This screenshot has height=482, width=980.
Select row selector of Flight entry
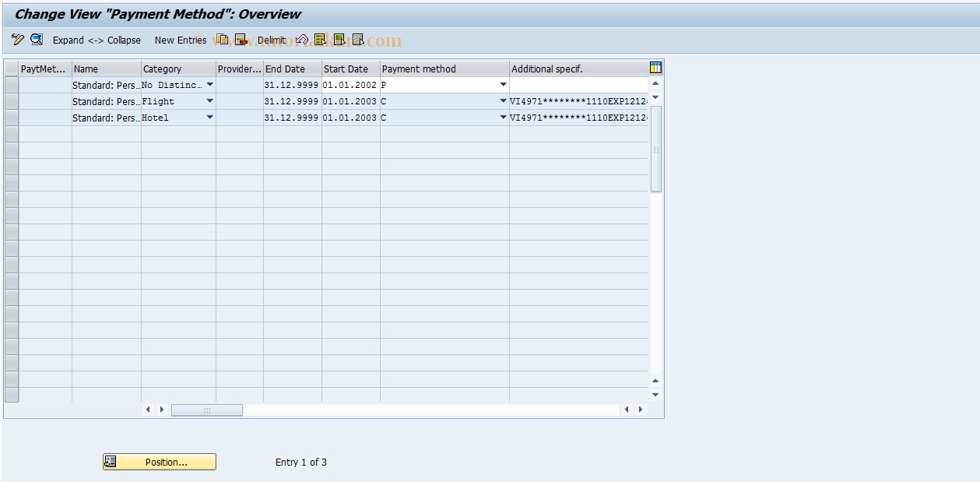point(12,101)
